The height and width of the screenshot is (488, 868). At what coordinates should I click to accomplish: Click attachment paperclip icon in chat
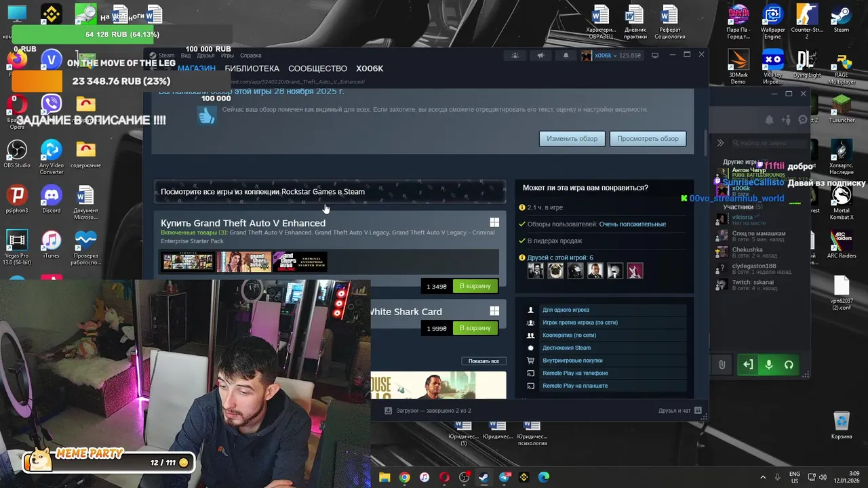[722, 365]
